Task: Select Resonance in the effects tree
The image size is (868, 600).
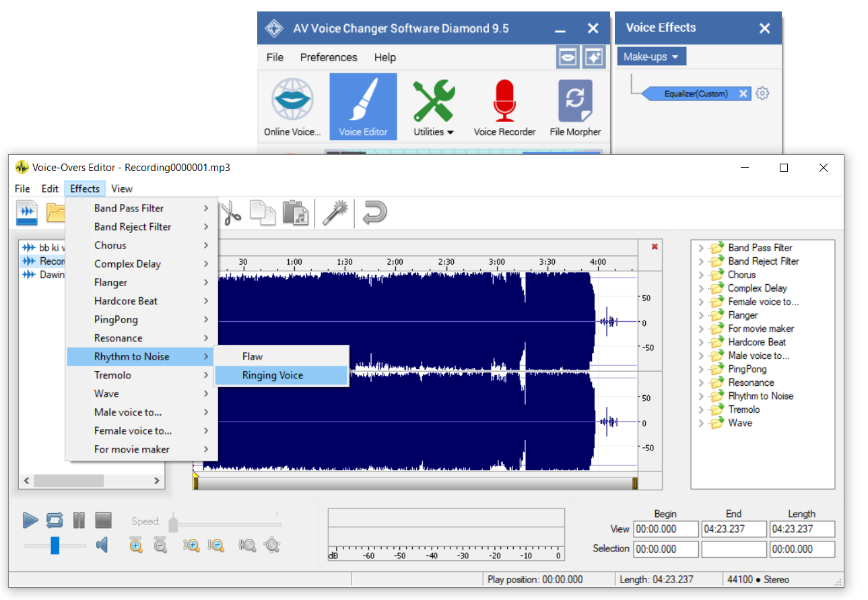Action: click(751, 382)
